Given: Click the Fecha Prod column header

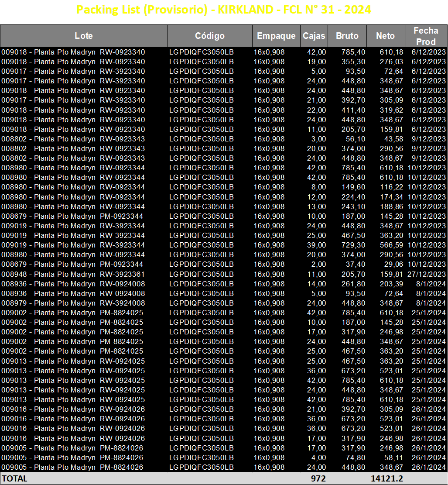Looking at the screenshot, I should [x=426, y=36].
